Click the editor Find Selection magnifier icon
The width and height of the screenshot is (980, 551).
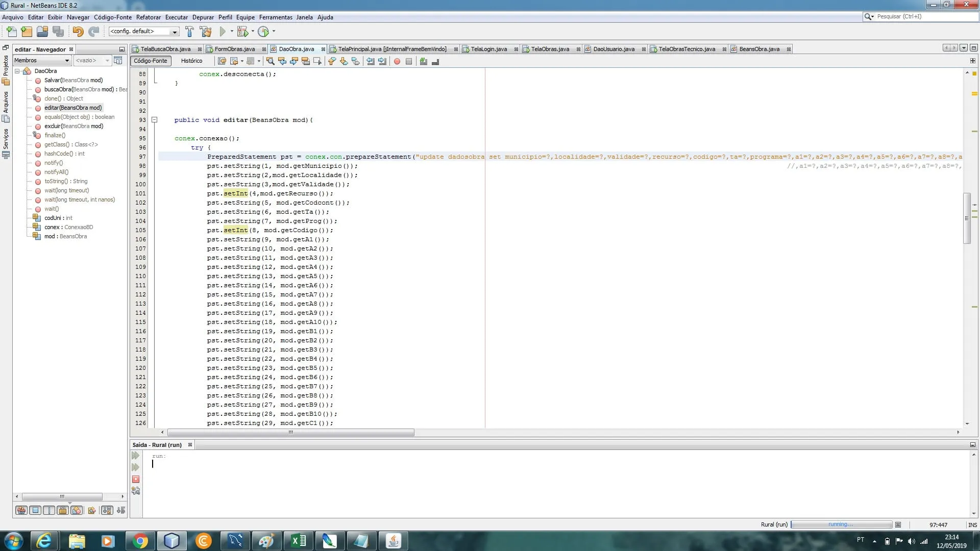tap(271, 61)
